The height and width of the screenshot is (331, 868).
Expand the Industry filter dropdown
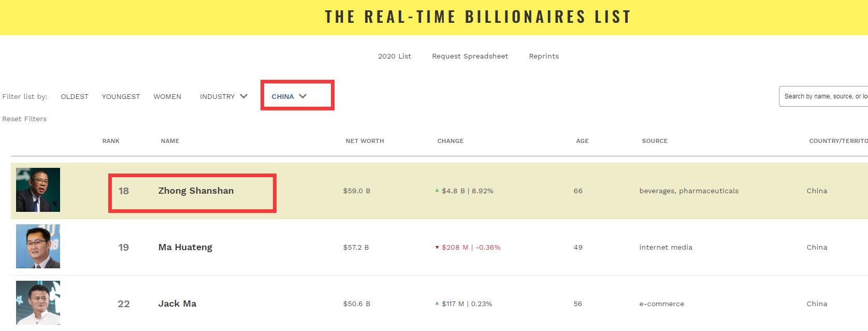point(224,96)
